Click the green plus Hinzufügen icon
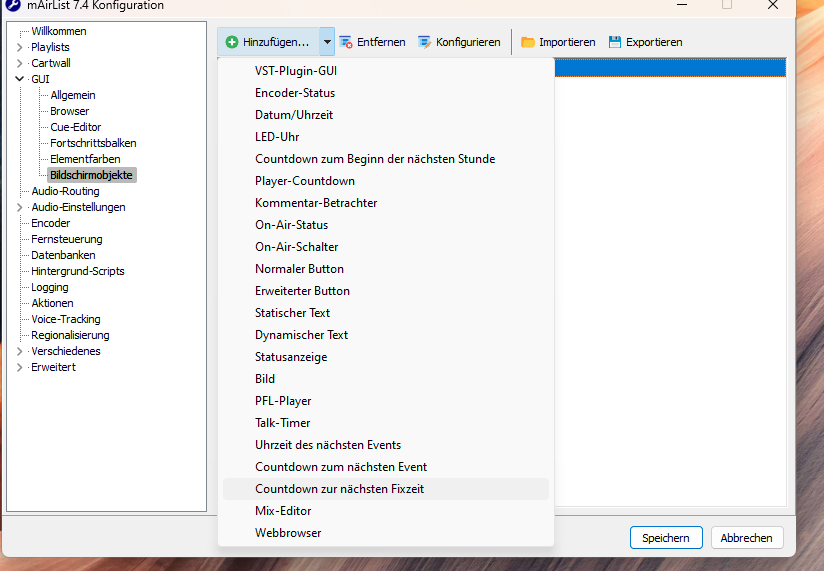 [232, 42]
